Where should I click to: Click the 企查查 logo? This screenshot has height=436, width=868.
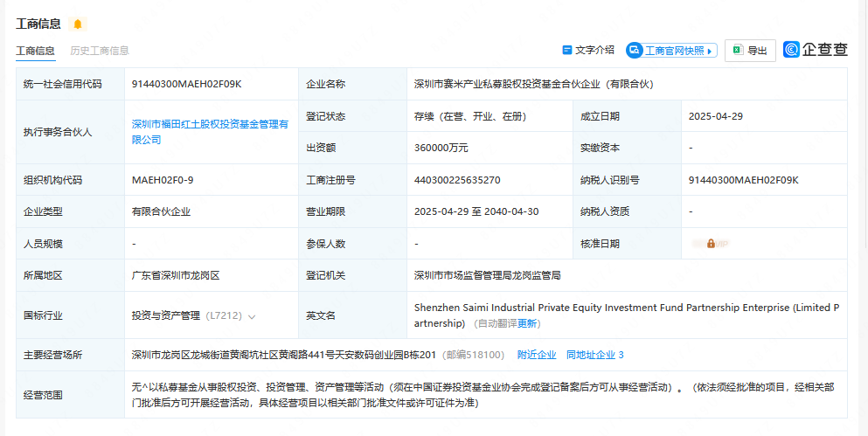[816, 50]
